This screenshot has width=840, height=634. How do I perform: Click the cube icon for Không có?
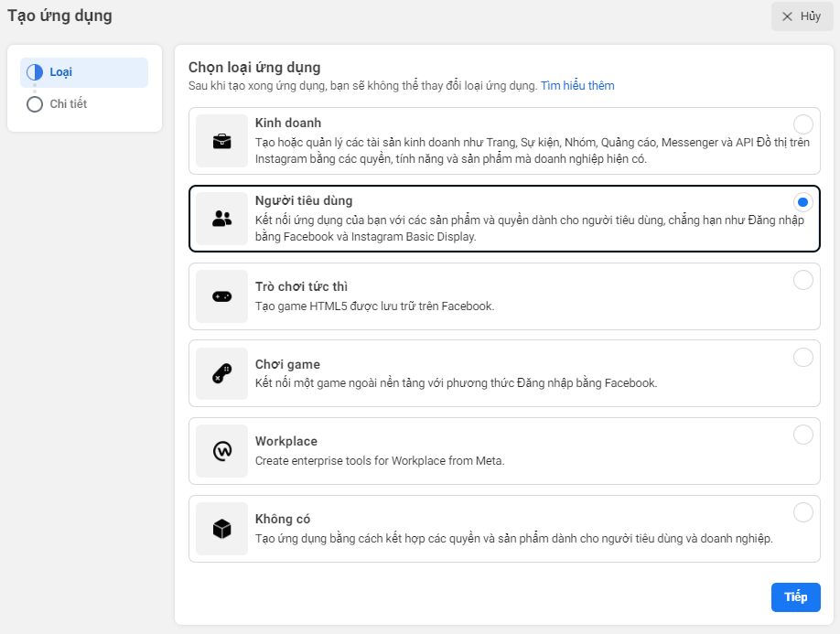(x=221, y=529)
